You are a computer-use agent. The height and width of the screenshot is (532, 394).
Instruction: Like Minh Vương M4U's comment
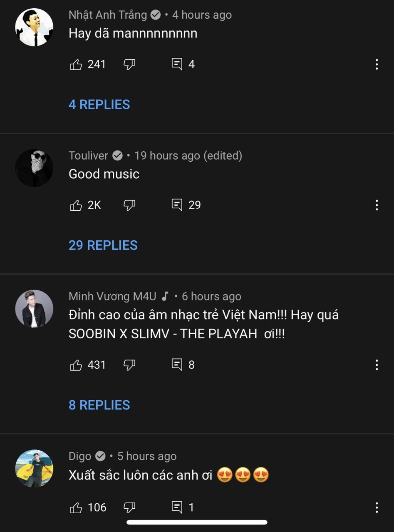point(76,365)
